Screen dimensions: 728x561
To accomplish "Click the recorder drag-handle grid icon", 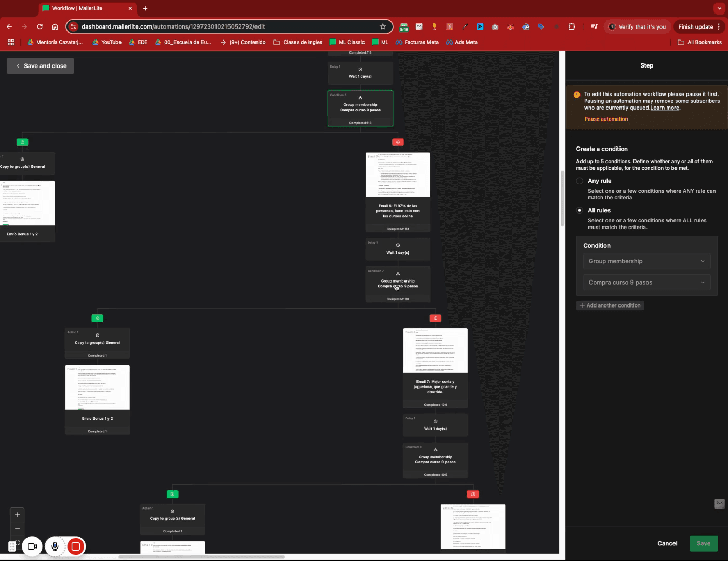I will click(x=12, y=546).
